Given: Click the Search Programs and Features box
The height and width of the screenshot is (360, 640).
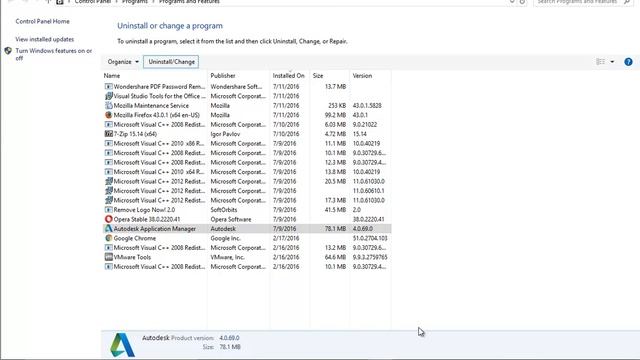Looking at the screenshot, I should (582, 2).
